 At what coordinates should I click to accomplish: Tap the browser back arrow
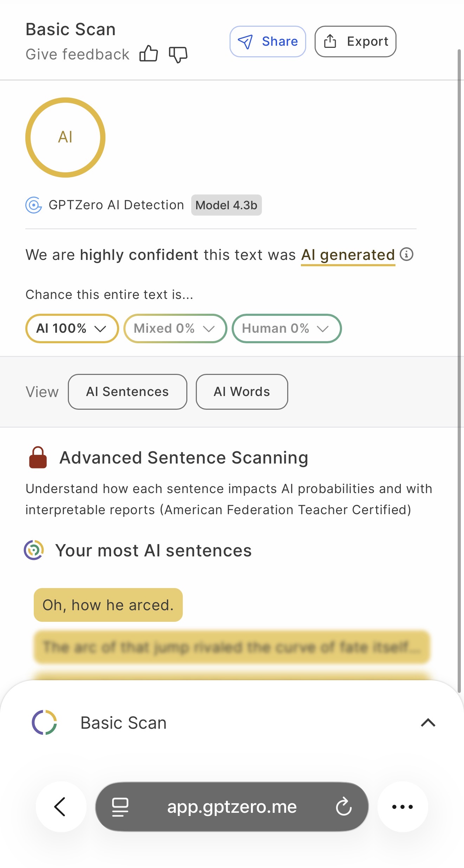click(60, 806)
